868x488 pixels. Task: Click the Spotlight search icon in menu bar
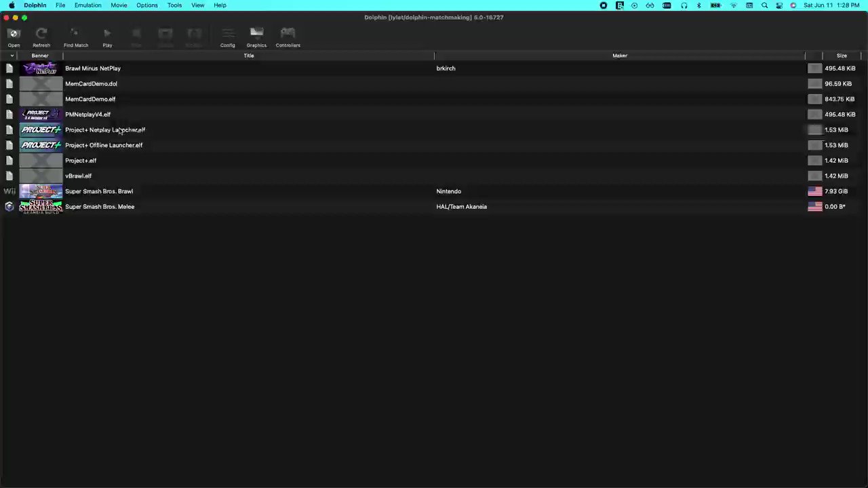click(x=765, y=5)
